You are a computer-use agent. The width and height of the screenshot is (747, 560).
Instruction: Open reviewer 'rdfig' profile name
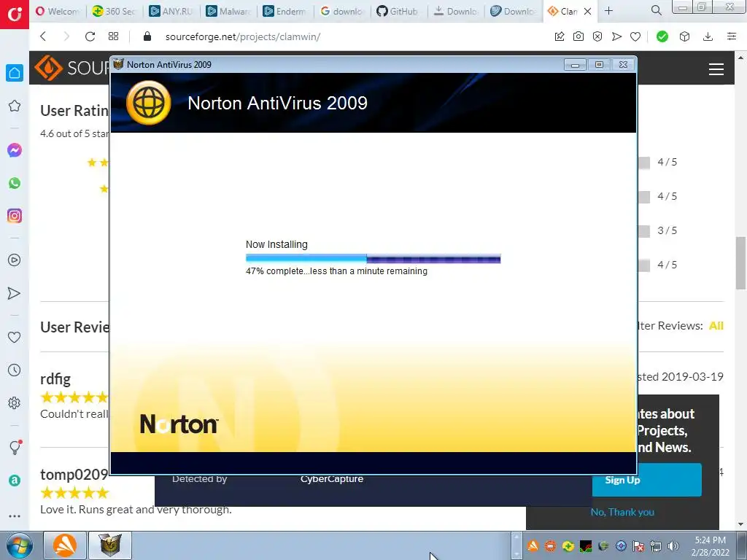coord(55,379)
